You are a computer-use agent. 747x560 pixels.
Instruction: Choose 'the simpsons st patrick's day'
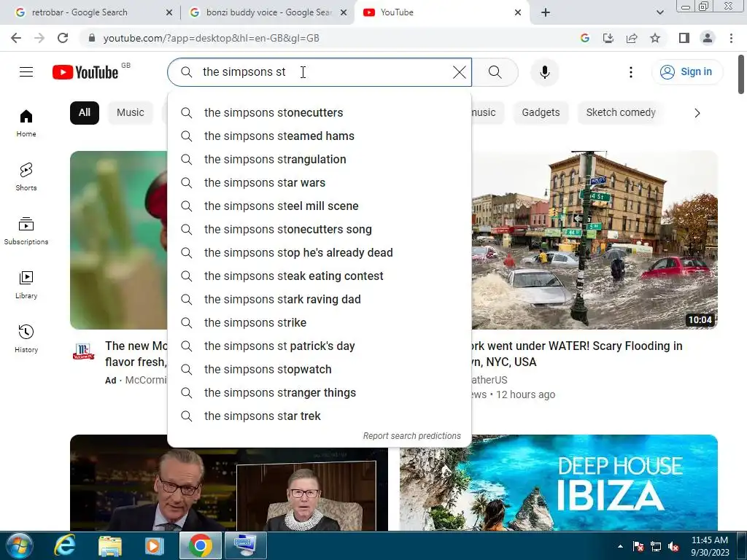[320, 346]
